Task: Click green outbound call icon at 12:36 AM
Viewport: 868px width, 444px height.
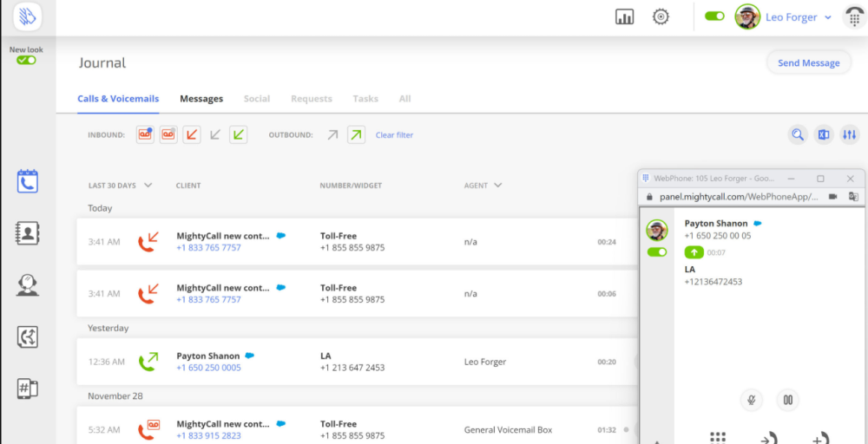Action: click(148, 361)
